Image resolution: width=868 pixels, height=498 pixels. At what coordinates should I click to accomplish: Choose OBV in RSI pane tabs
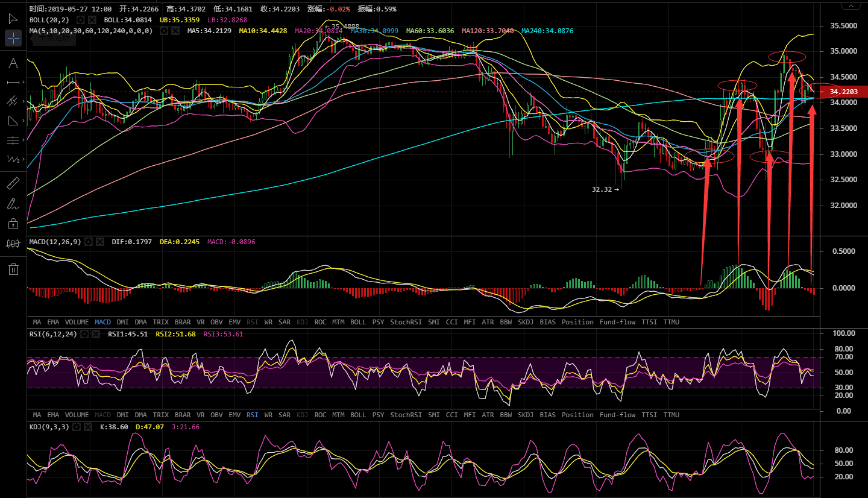pos(216,415)
